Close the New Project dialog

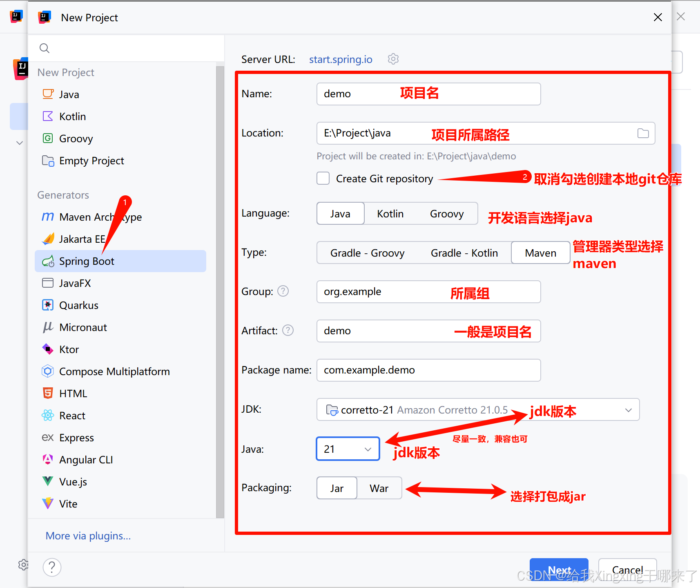(658, 17)
